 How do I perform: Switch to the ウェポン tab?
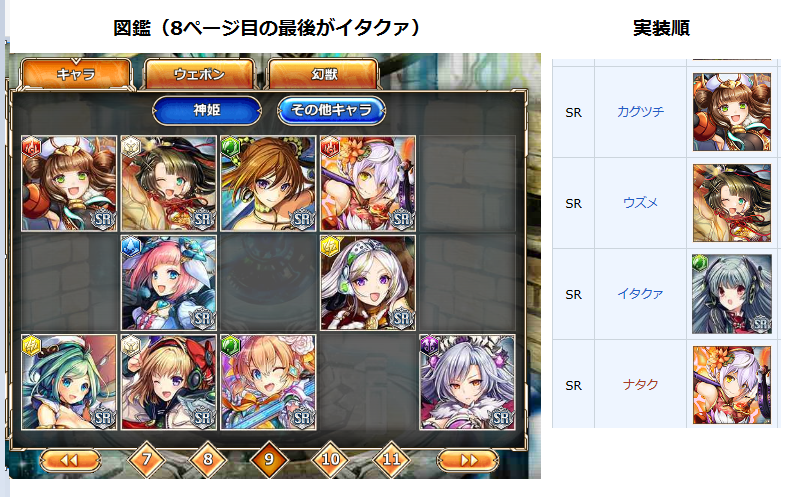point(199,74)
